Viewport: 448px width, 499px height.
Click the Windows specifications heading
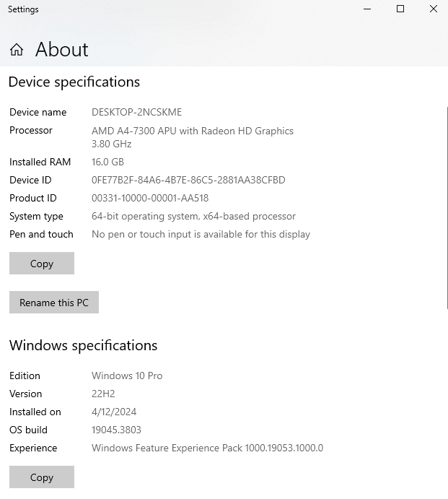click(x=83, y=346)
